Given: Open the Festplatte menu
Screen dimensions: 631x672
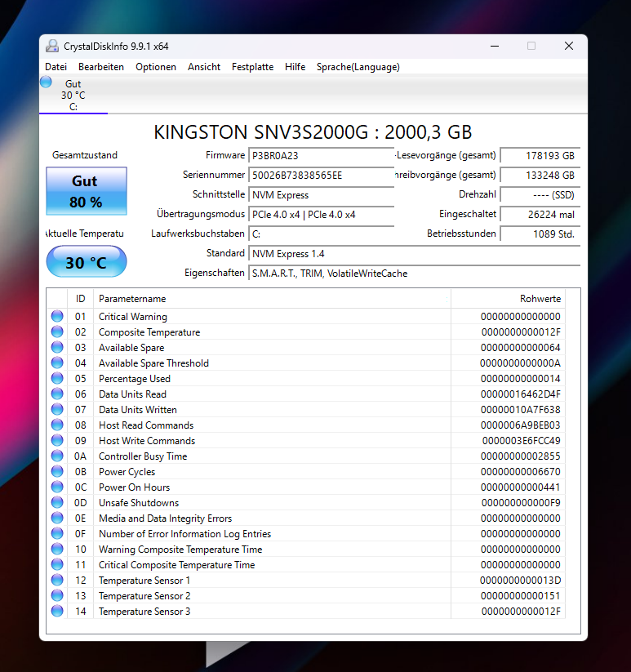Looking at the screenshot, I should tap(253, 67).
